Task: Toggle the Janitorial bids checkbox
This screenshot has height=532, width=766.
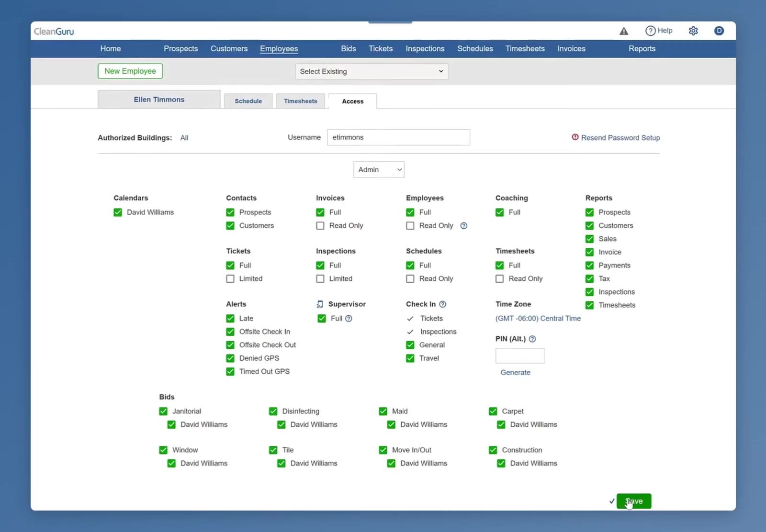Action: tap(163, 411)
